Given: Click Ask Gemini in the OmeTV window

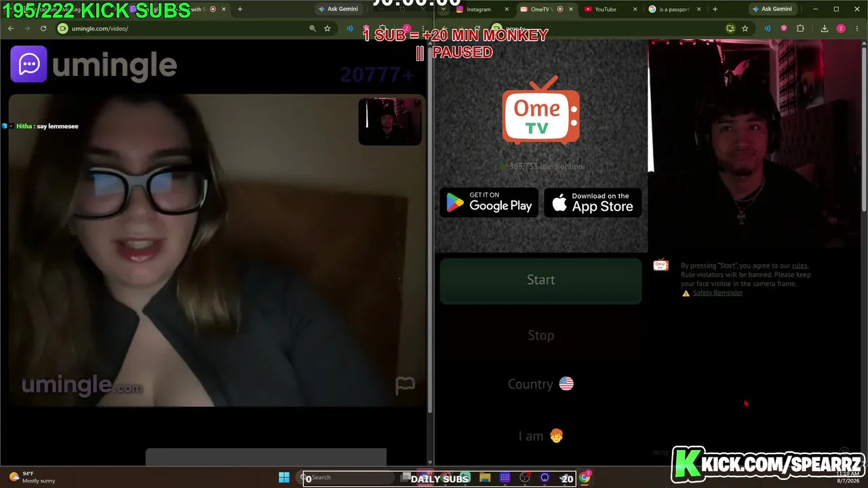Looking at the screenshot, I should [772, 9].
